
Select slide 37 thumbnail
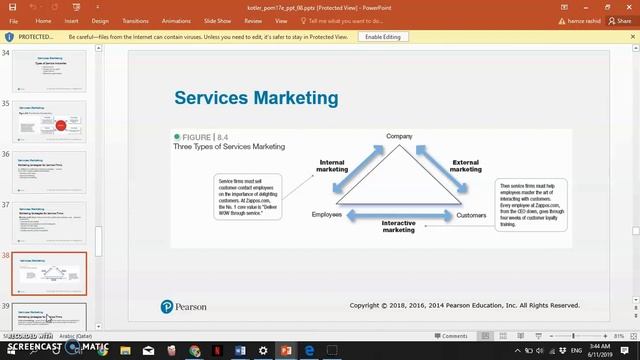point(49,223)
